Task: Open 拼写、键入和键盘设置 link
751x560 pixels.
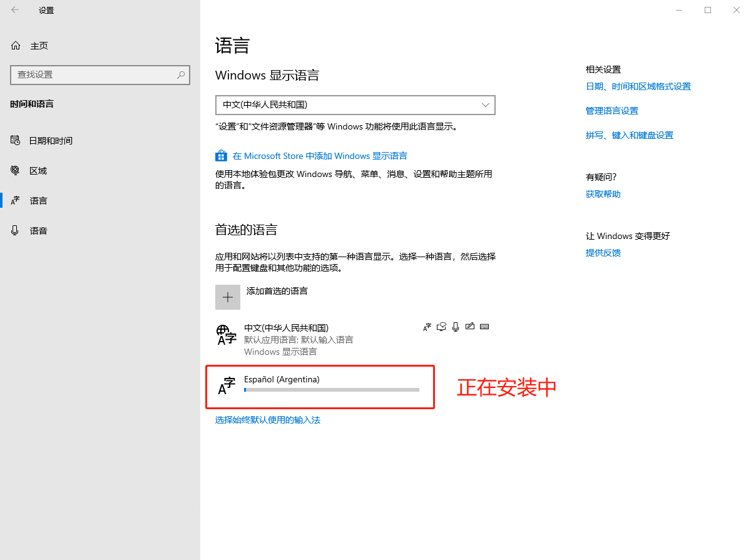Action: click(x=630, y=135)
